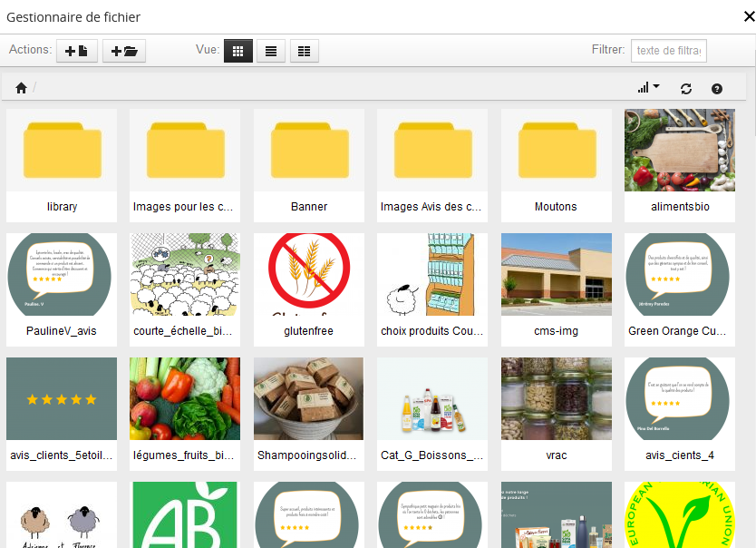Select the vrac jars thumbnail
Image resolution: width=756 pixels, height=548 pixels.
pos(557,398)
